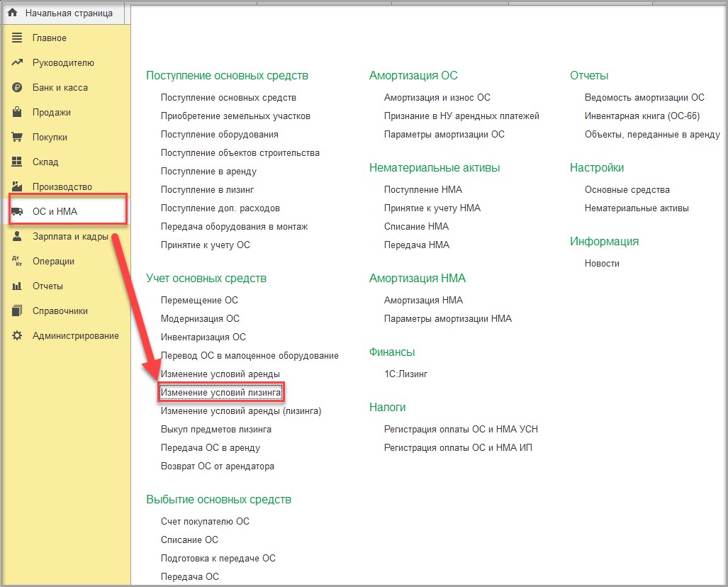Screen dimensions: 728x587
Task: Click the Администрирование gear icon
Action: [17, 335]
